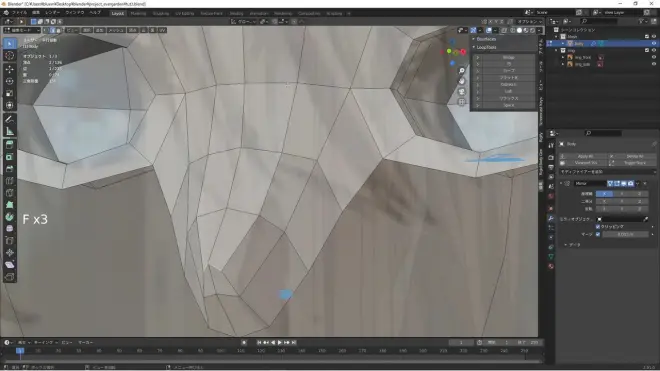
Task: Click the timeline play button
Action: (x=280, y=343)
